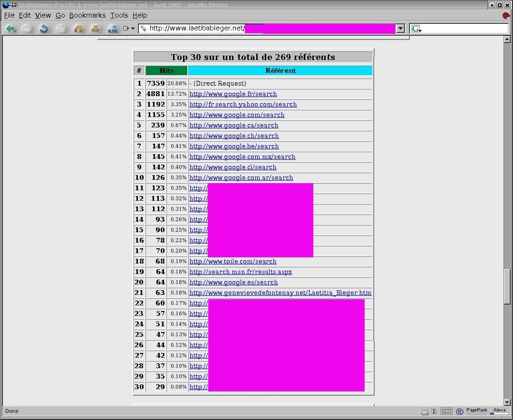The height and width of the screenshot is (420, 513).
Task: Go to the Home page icon
Action: tap(78, 29)
